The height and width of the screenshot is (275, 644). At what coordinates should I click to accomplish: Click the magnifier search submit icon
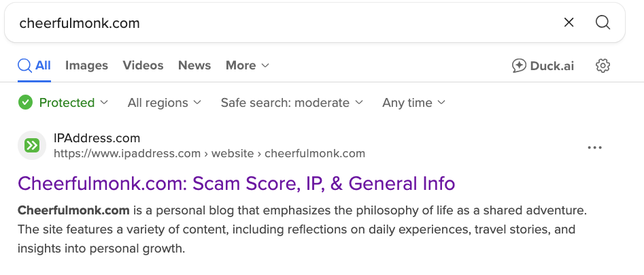coord(603,22)
